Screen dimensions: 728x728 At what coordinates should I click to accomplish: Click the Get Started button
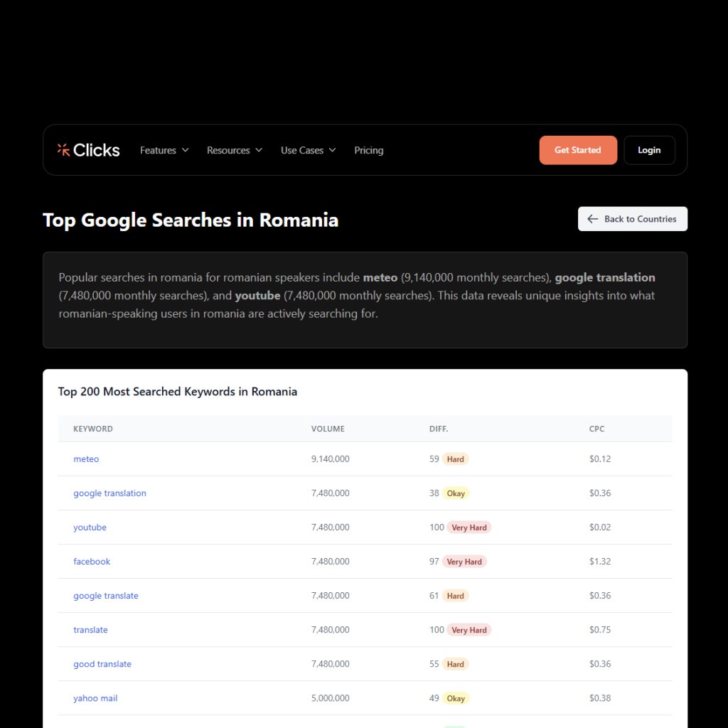point(578,150)
